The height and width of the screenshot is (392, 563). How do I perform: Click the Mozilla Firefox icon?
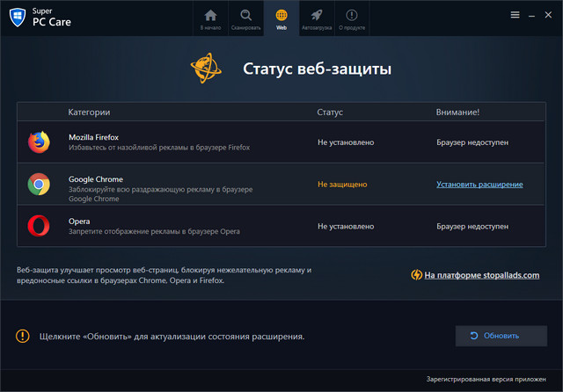tap(39, 142)
